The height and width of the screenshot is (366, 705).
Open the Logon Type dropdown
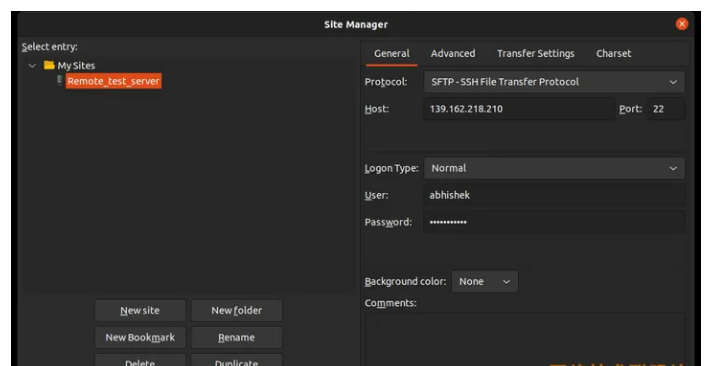pyautogui.click(x=554, y=168)
